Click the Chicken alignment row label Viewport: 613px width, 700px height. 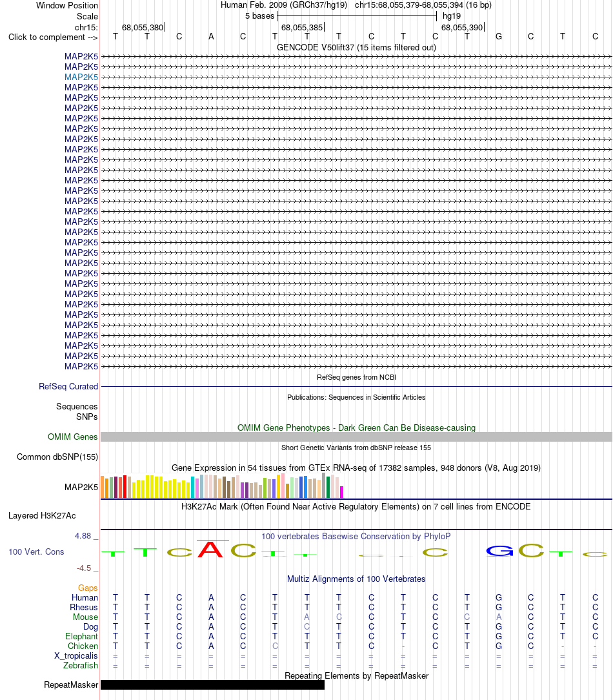[83, 646]
